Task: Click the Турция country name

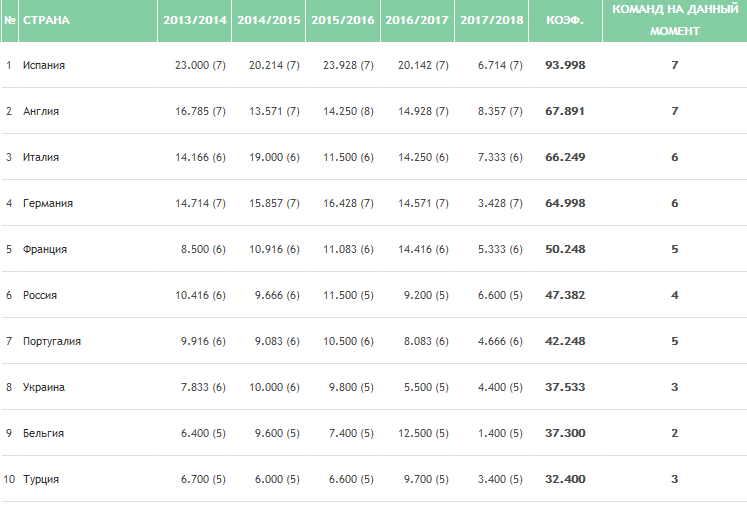Action: pyautogui.click(x=41, y=479)
